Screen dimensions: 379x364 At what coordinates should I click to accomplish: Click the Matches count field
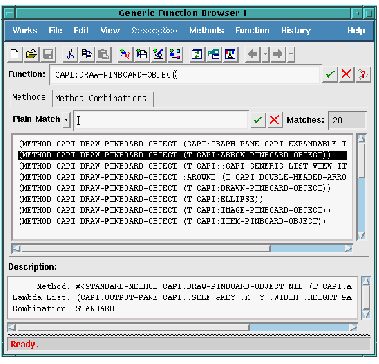[x=347, y=120]
